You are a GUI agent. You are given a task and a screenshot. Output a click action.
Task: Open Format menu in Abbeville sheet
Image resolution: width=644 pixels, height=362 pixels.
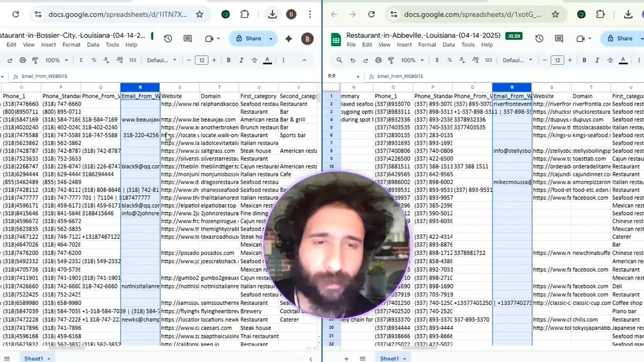[427, 45]
